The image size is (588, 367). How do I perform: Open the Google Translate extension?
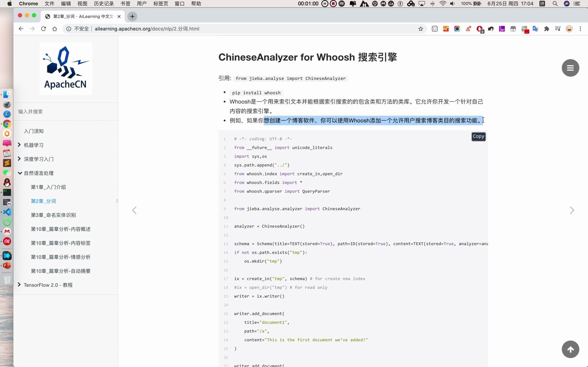coord(535,29)
